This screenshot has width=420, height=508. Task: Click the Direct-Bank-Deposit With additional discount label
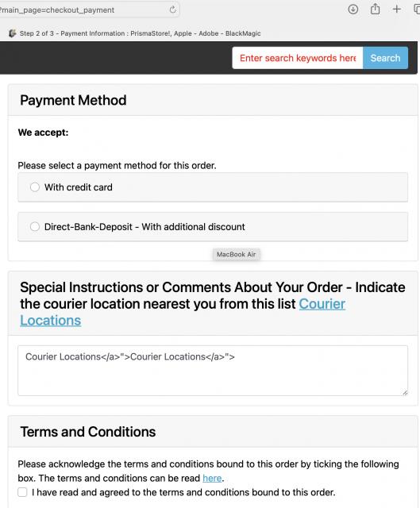(144, 227)
